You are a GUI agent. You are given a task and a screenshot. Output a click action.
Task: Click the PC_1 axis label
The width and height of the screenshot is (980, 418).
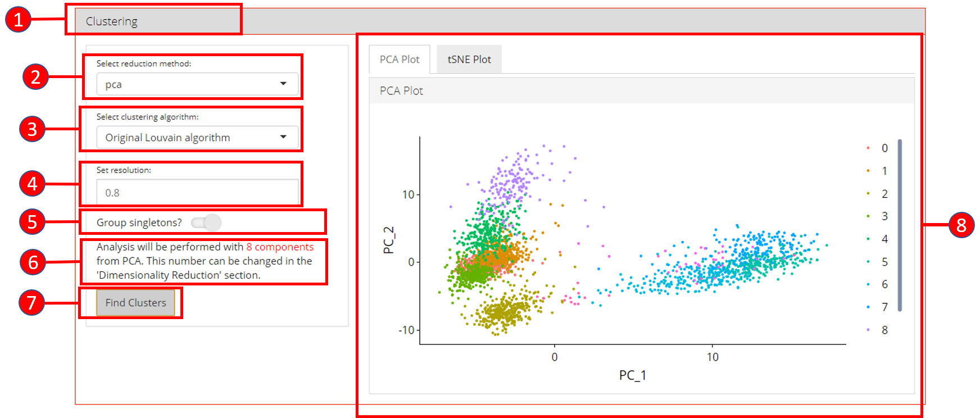click(632, 375)
